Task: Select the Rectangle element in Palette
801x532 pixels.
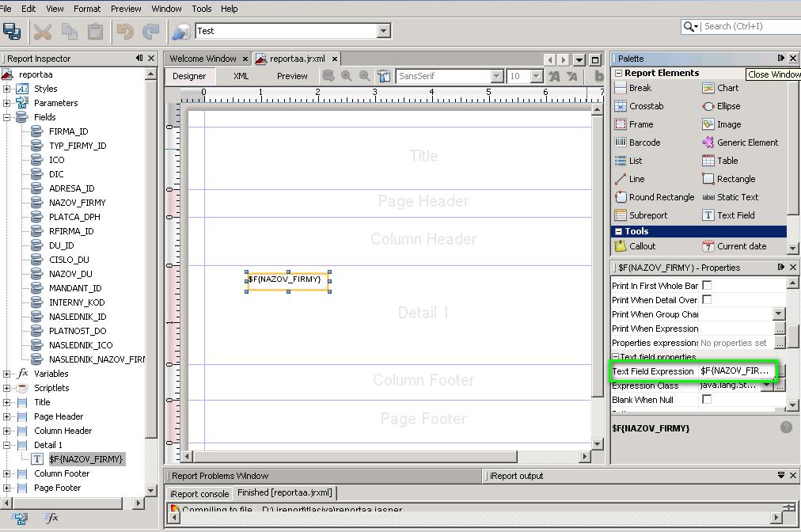Action: (x=728, y=179)
